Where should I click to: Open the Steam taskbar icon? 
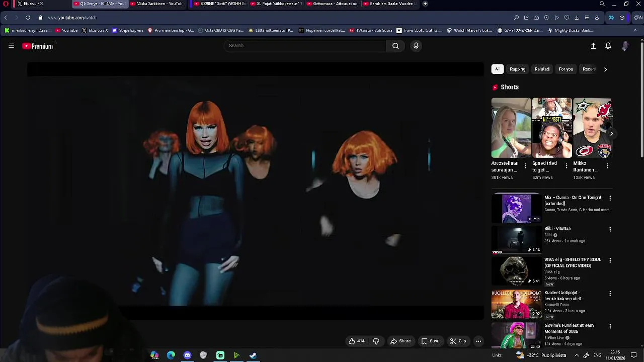coord(253,355)
